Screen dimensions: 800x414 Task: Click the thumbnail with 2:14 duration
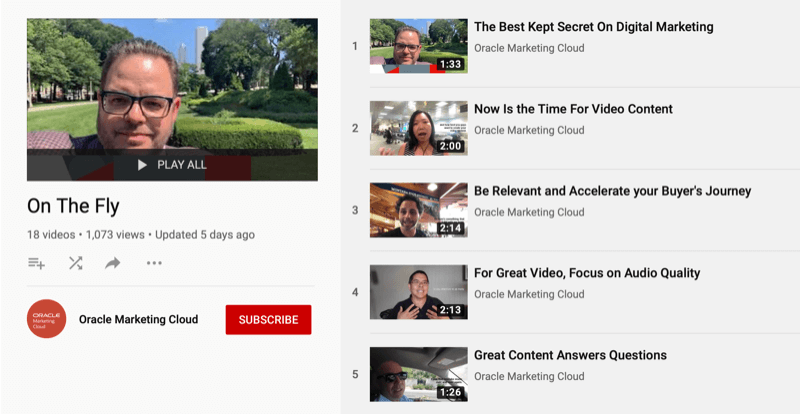418,210
